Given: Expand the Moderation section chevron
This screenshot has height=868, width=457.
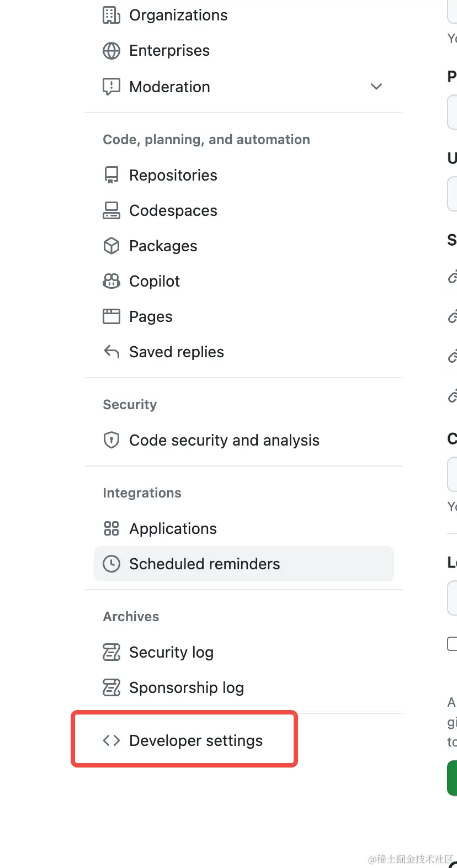Looking at the screenshot, I should [x=376, y=87].
